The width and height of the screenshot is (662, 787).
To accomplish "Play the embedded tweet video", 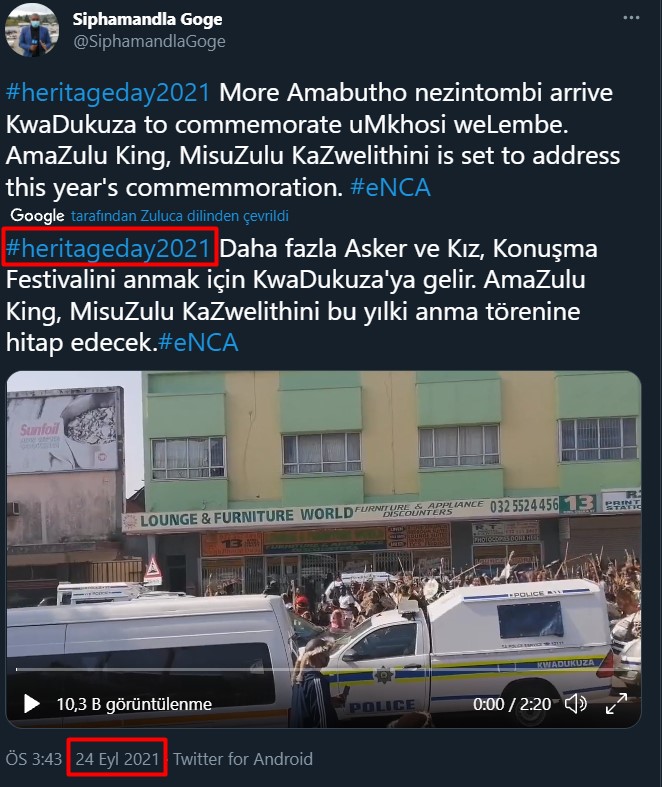I will click(32, 704).
